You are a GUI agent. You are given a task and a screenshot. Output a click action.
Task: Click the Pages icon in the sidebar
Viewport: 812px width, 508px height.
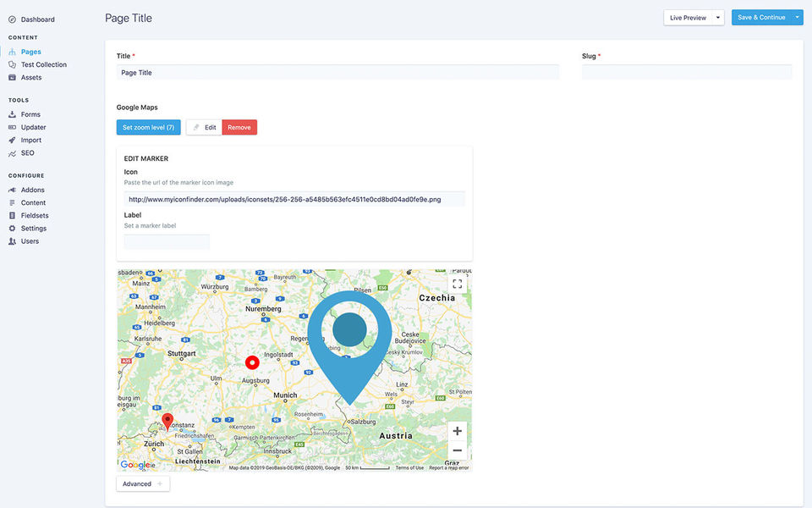pyautogui.click(x=12, y=52)
